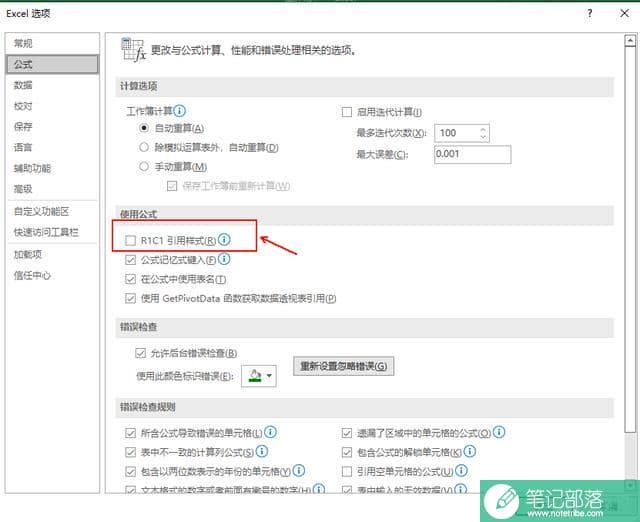Screen dimensions: 640x522
Task: Toggle 保存工作簿前重新计算 checkbox
Action: pyautogui.click(x=172, y=186)
